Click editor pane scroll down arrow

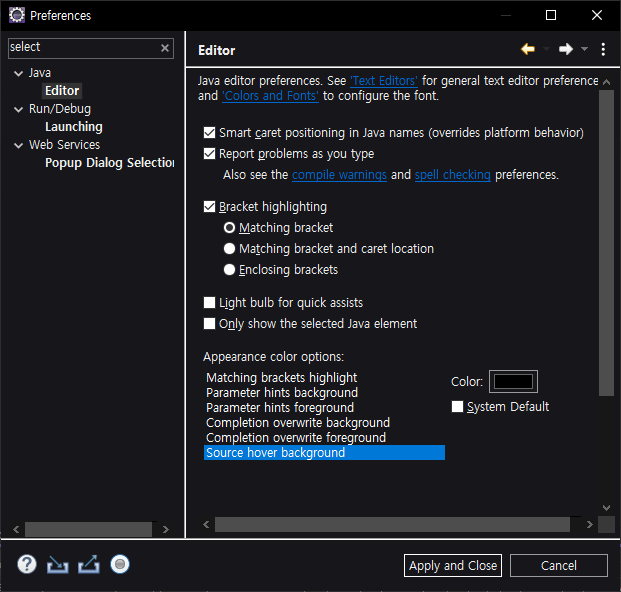coord(606,508)
